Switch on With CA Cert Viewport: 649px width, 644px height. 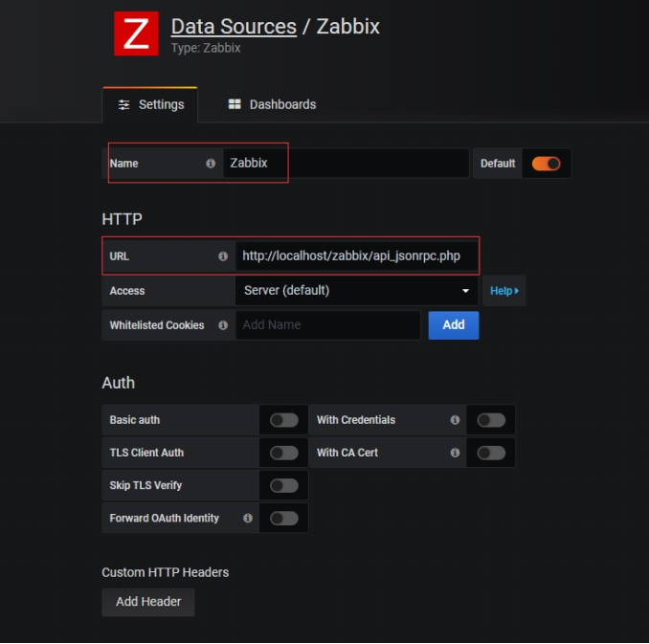pyautogui.click(x=491, y=453)
